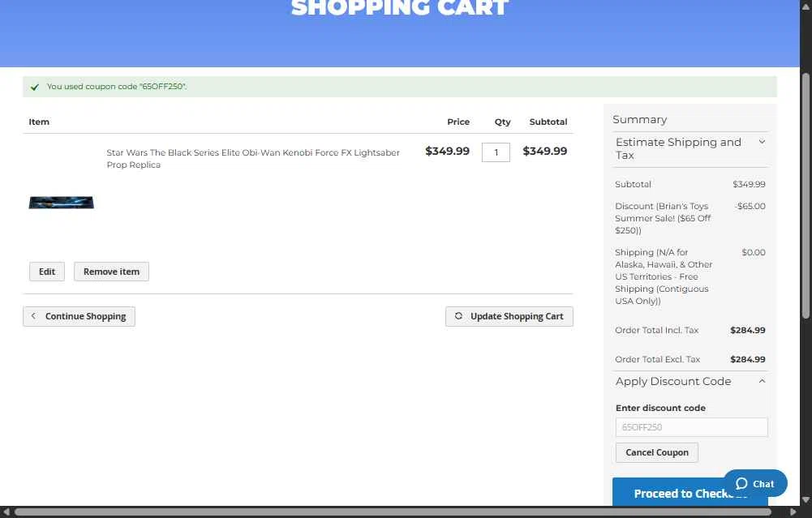Screen dimensions: 812x518
Task: Open the Obi-Wan Kenobi lightsaber product link
Action: (253, 158)
